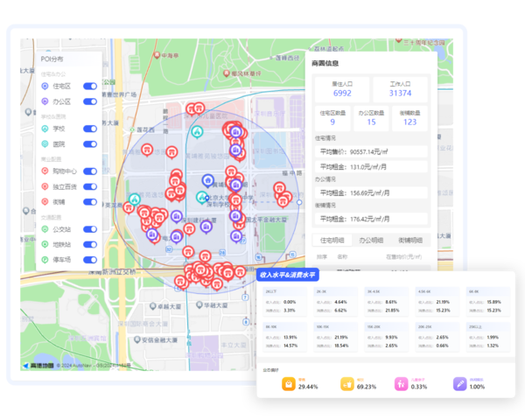Click the 椰风林草坪 map landmark pin

(x=227, y=73)
